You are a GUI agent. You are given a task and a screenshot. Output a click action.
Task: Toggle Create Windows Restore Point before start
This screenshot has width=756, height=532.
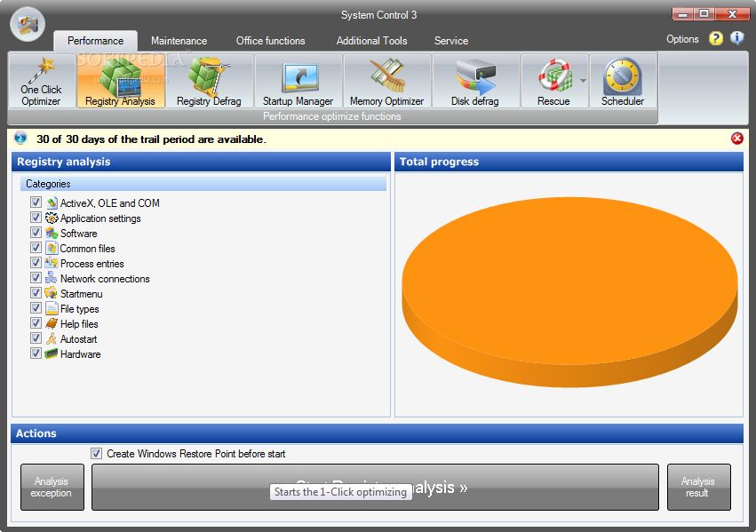coord(97,454)
